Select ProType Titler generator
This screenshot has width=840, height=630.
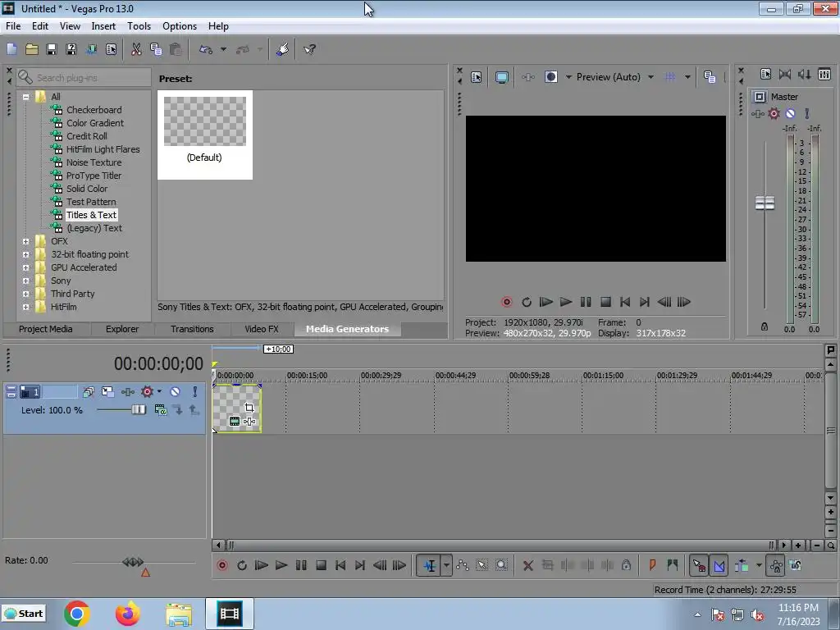(x=94, y=176)
